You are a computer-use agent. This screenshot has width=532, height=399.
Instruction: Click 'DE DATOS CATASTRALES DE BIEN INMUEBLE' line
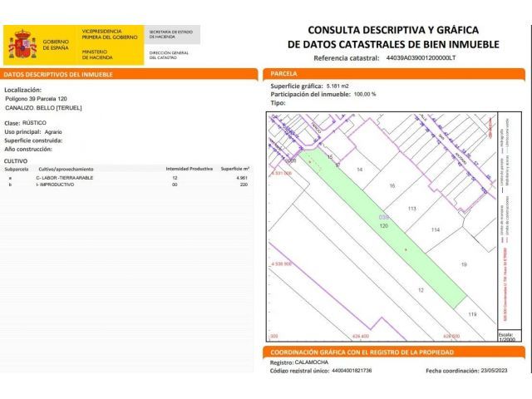point(393,44)
